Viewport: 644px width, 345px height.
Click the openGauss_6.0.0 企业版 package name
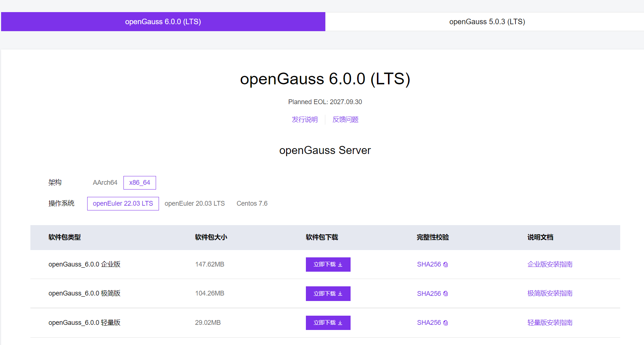pos(85,264)
